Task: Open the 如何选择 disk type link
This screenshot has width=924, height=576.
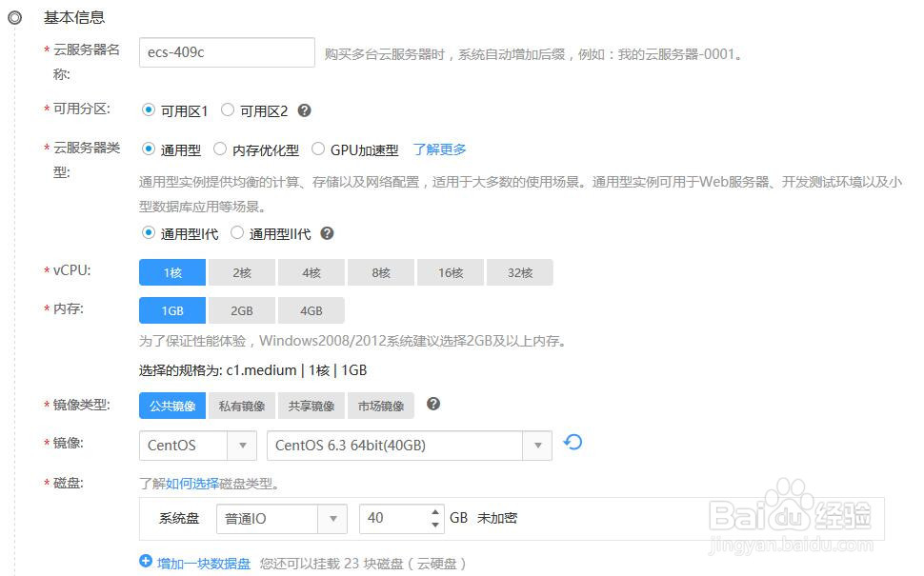Action: pos(192,484)
